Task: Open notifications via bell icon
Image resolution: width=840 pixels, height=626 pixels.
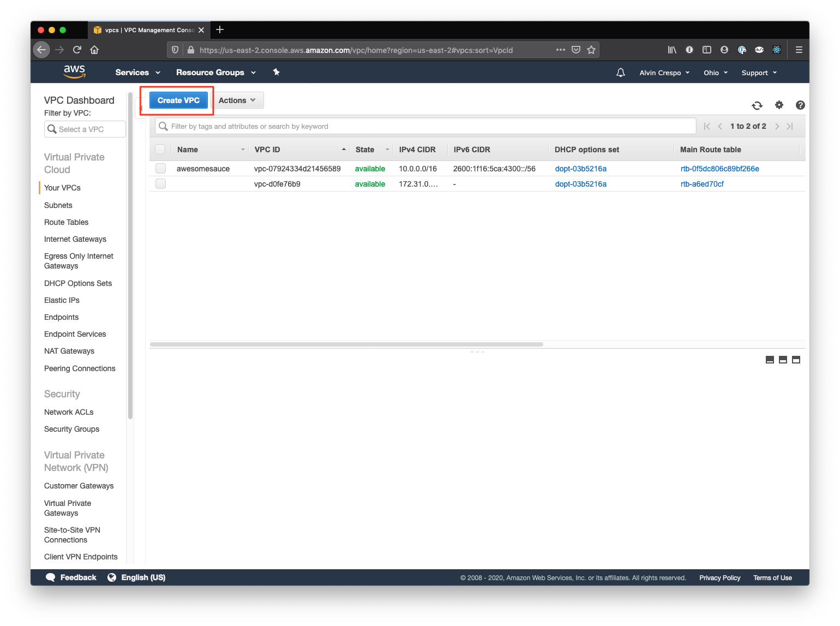Action: click(620, 72)
